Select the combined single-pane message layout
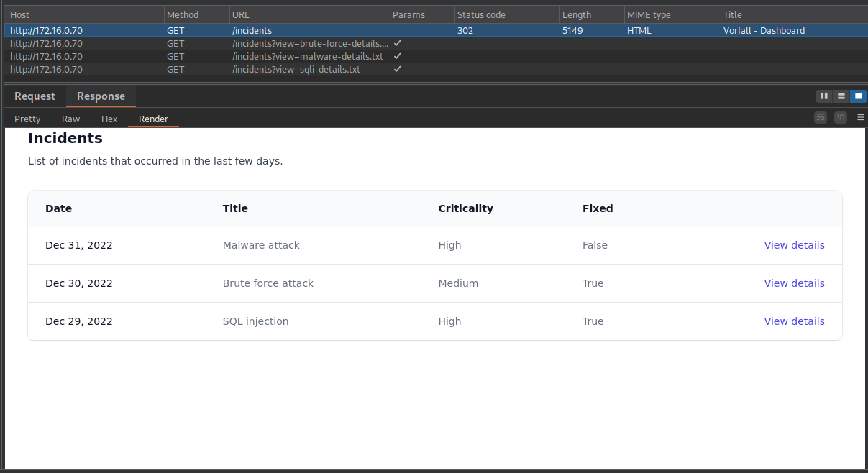 [x=858, y=96]
